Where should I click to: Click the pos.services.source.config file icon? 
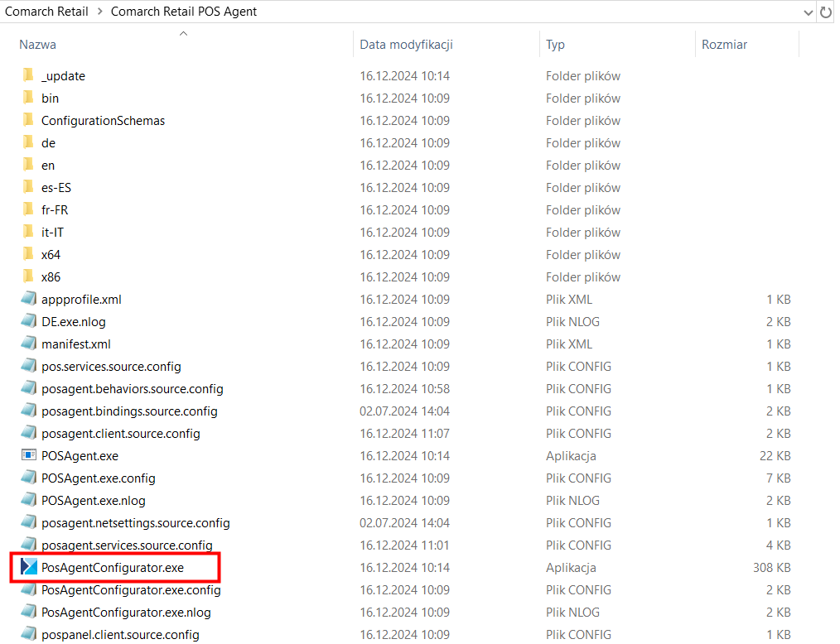pyautogui.click(x=29, y=366)
